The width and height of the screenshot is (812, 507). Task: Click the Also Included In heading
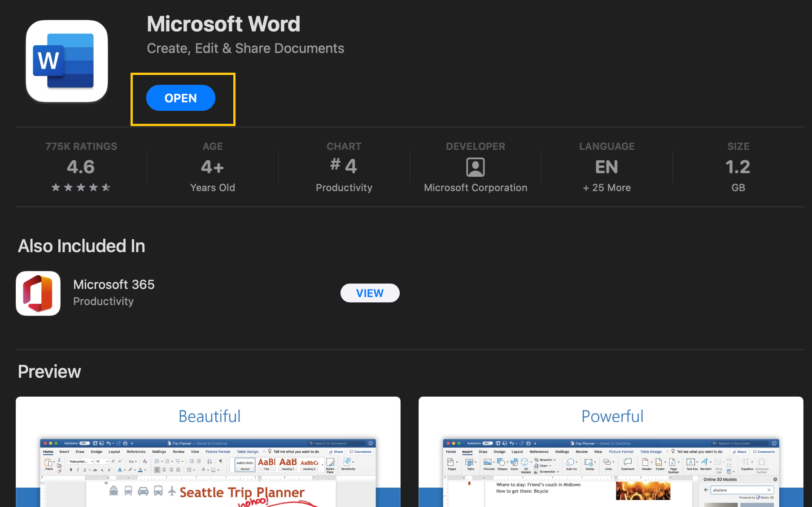[x=82, y=246]
